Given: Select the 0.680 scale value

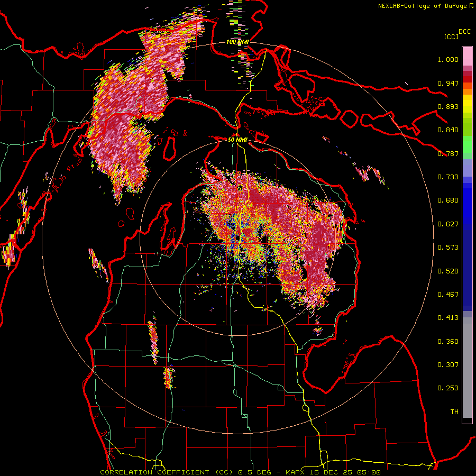Looking at the screenshot, I should 448,200.
